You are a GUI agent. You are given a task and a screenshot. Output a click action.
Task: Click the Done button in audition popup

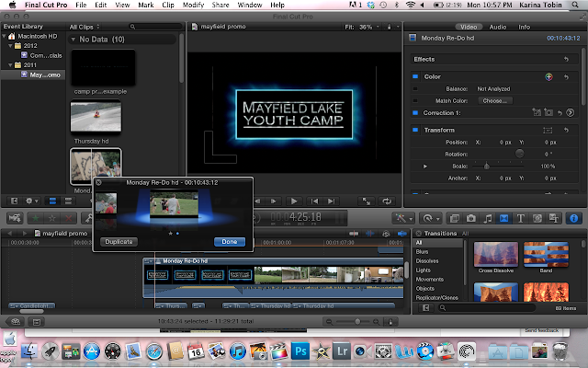(230, 242)
